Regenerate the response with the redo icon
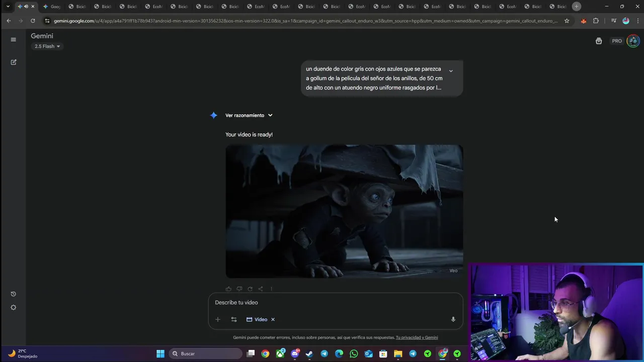 (x=250, y=289)
